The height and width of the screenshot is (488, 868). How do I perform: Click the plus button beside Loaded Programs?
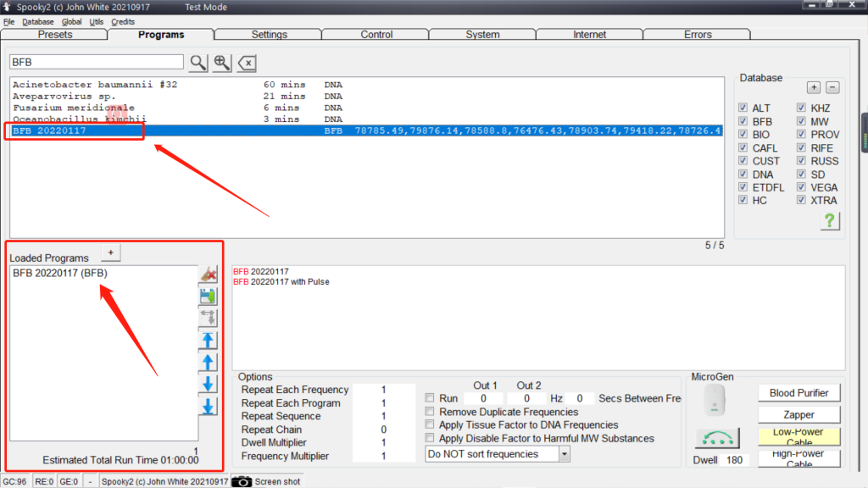point(110,252)
